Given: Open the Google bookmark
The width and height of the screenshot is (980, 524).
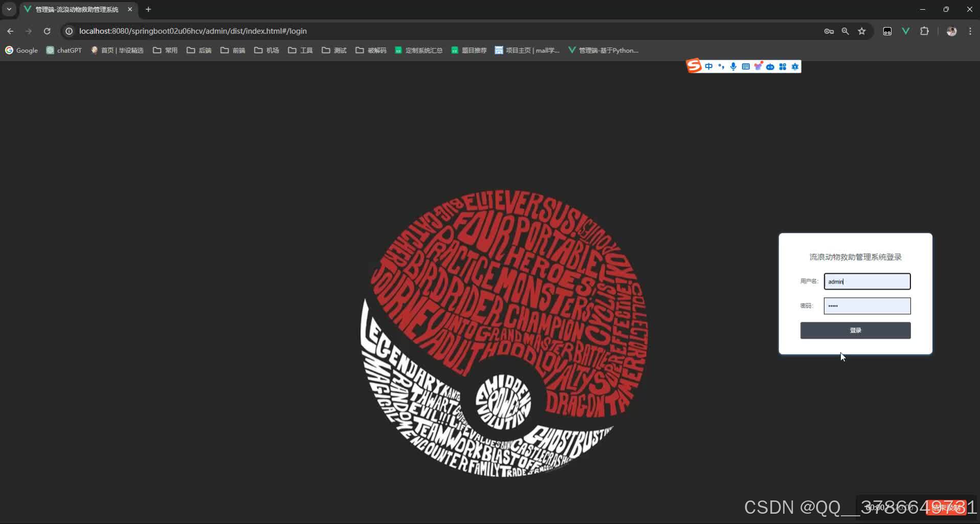Looking at the screenshot, I should (21, 50).
